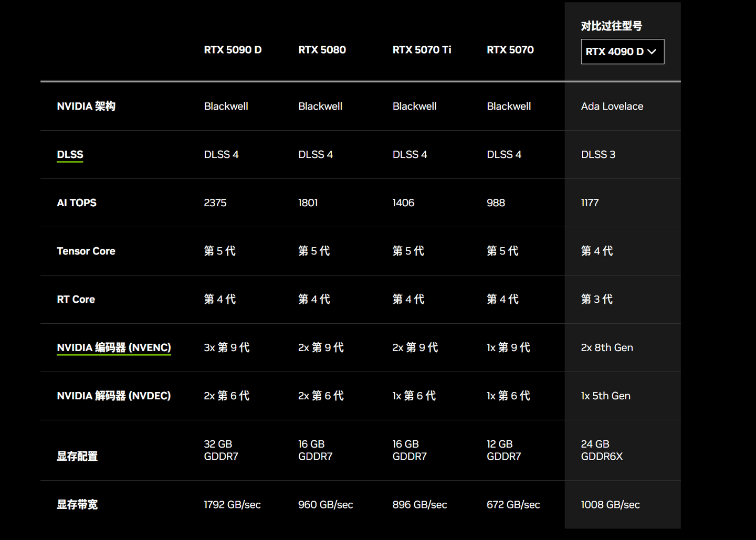Image resolution: width=756 pixels, height=540 pixels.
Task: Select 16 GB GDDR7 under RTX 5070 Ti
Action: pos(409,450)
